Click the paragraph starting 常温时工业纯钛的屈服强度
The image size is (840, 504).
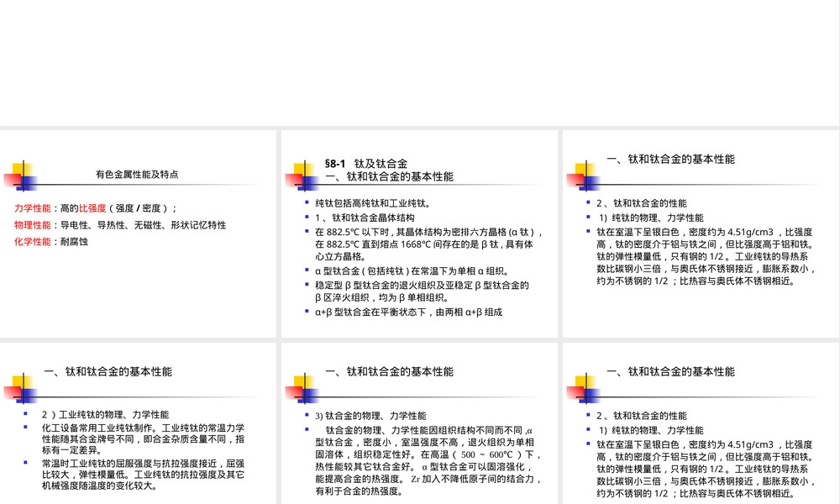click(143, 475)
